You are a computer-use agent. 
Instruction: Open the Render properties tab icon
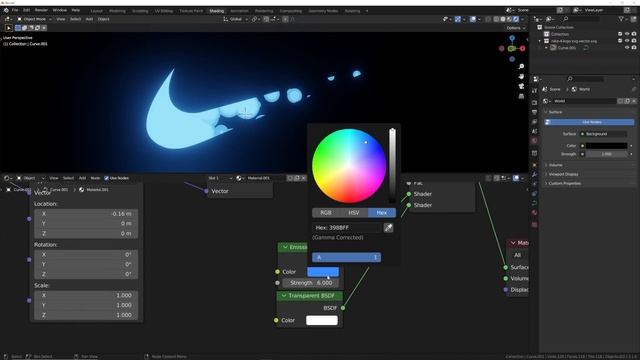click(534, 102)
